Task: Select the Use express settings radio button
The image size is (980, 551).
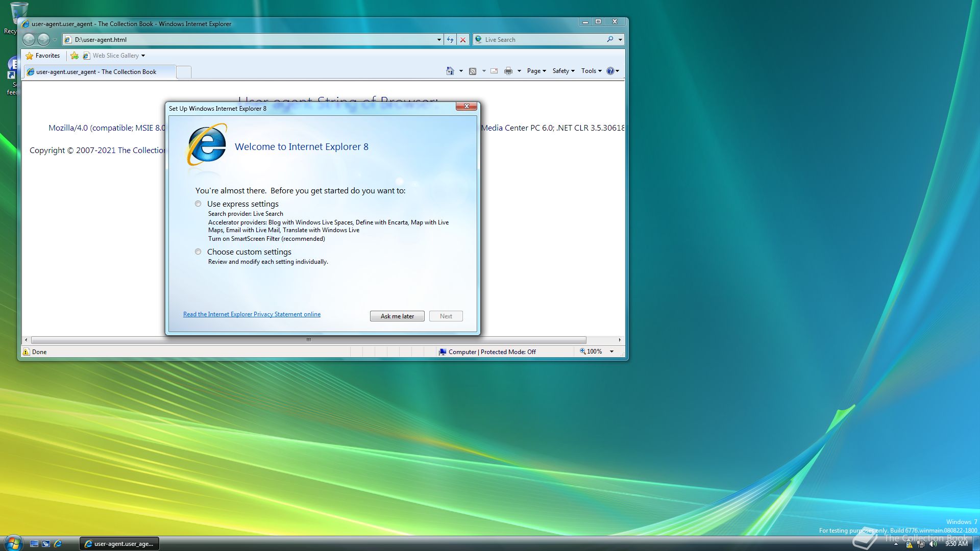Action: pyautogui.click(x=198, y=204)
